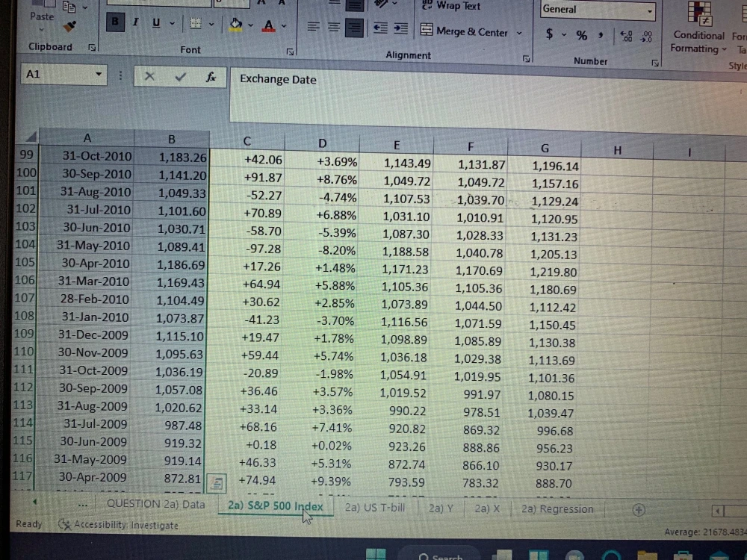Select column C header
The height and width of the screenshot is (560, 747).
(x=247, y=141)
